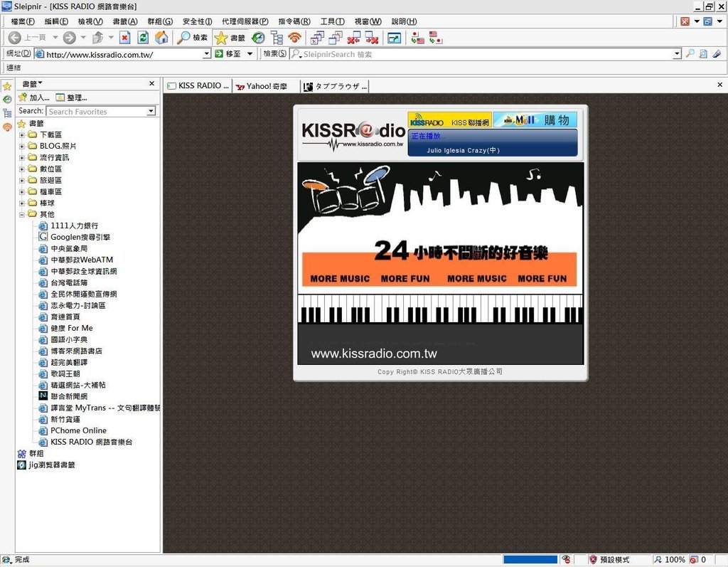The width and height of the screenshot is (728, 567).
Task: Open the address bar URL dropdown
Action: click(207, 54)
